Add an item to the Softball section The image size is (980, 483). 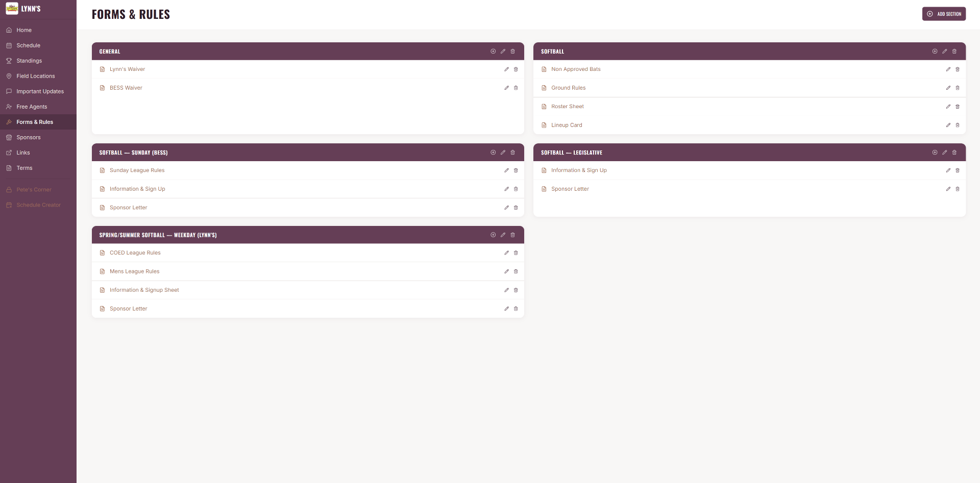[x=935, y=52]
